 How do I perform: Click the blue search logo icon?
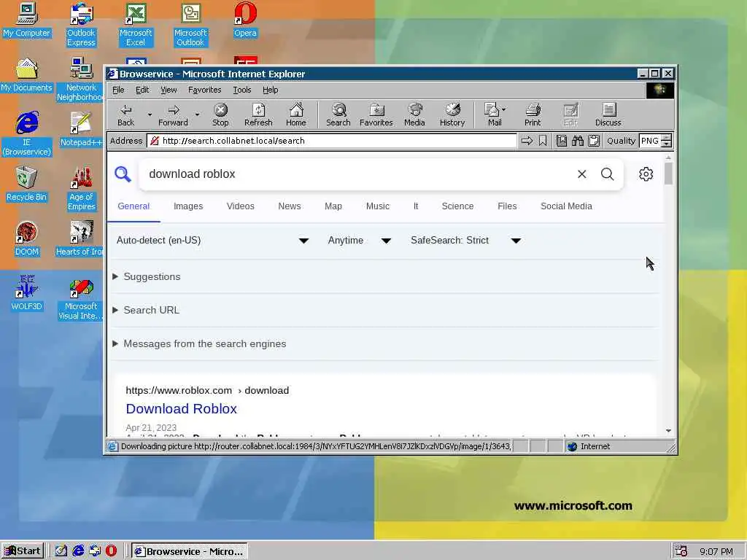pos(123,174)
